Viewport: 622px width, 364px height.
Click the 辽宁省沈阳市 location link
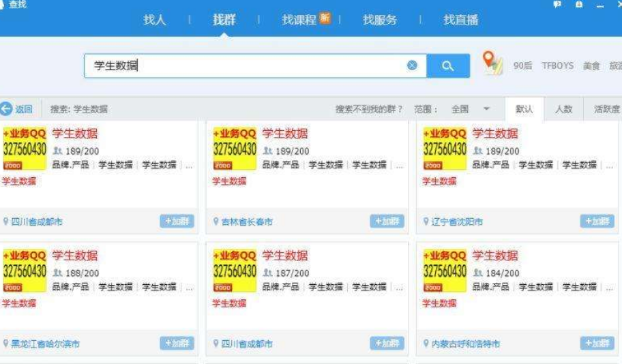(457, 222)
